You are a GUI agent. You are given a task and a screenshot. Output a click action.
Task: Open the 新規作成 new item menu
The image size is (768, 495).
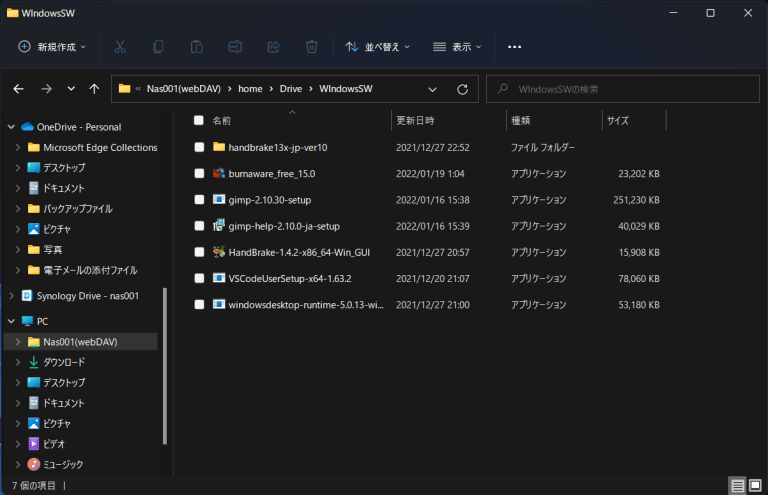click(x=52, y=47)
